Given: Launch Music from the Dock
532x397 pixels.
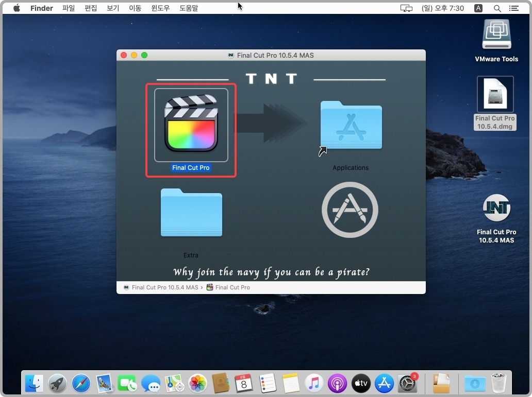Looking at the screenshot, I should coord(314,384).
